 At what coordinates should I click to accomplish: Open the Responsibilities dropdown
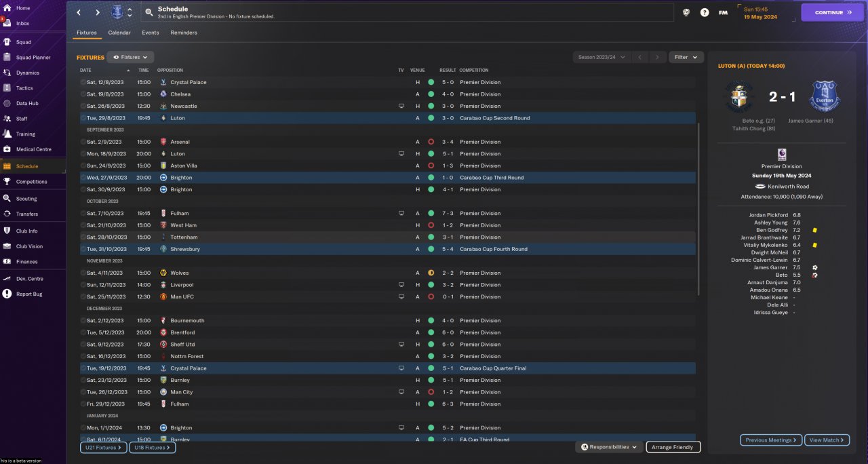pyautogui.click(x=610, y=447)
